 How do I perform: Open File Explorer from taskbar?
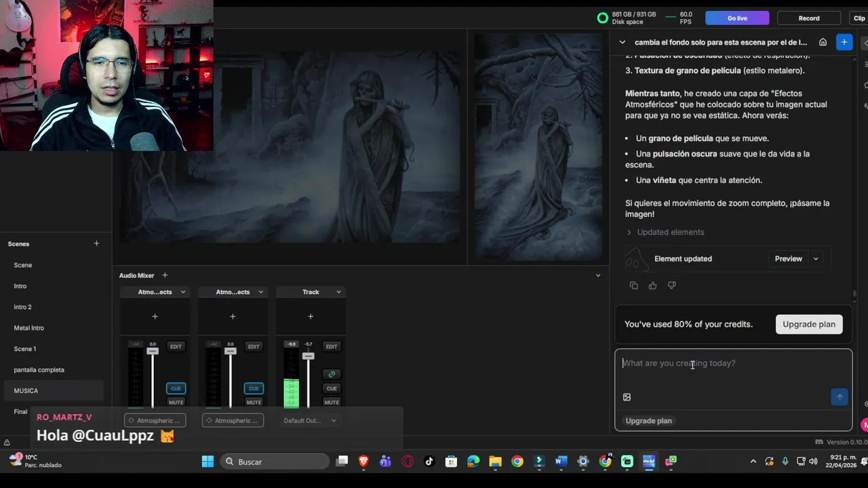pyautogui.click(x=495, y=462)
